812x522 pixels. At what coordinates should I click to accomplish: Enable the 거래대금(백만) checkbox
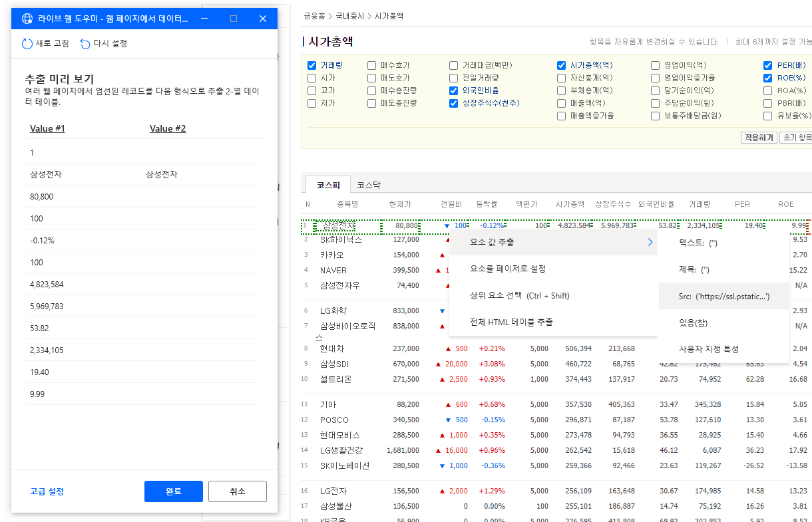pyautogui.click(x=453, y=66)
